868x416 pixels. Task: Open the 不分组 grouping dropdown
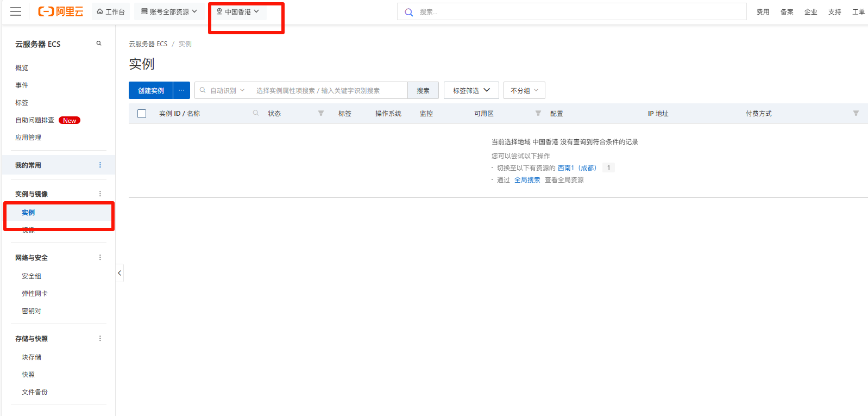point(524,90)
